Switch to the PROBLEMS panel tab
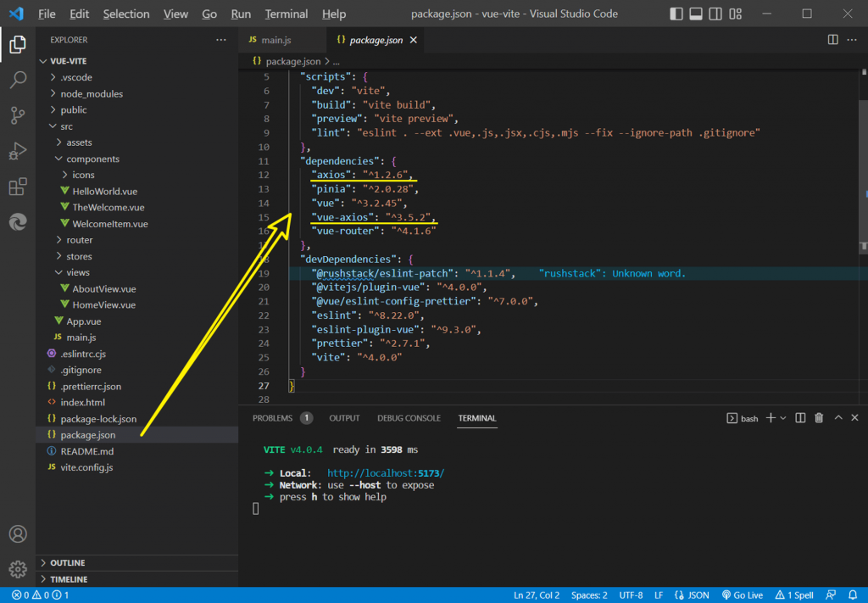 (272, 418)
